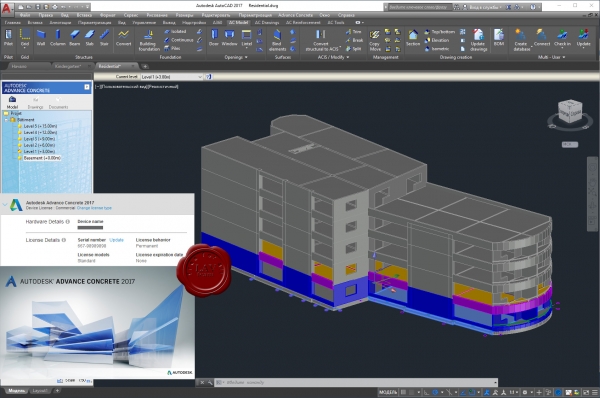Screen dimensions: 600x398
Task: Click the Convert structure tool
Action: (x=123, y=38)
